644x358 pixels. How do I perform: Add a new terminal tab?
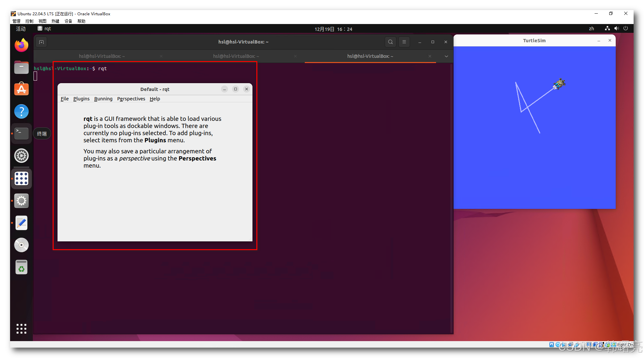coord(41,42)
